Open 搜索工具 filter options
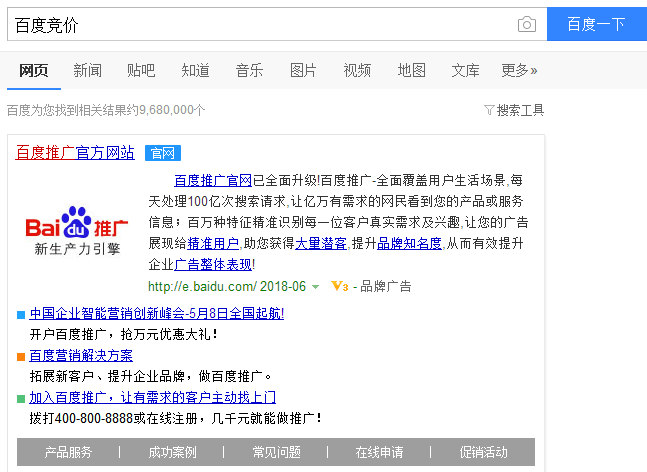The width and height of the screenshot is (647, 472). [x=520, y=110]
